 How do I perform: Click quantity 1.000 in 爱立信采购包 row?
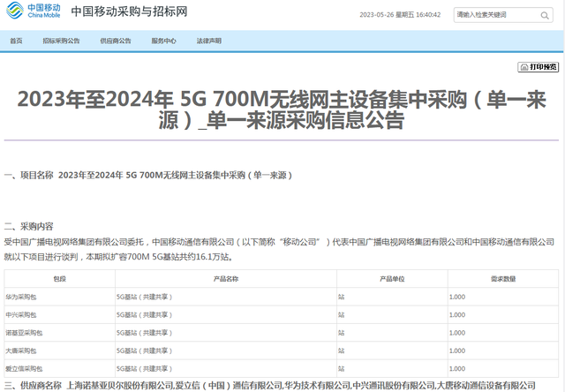[x=503, y=369]
